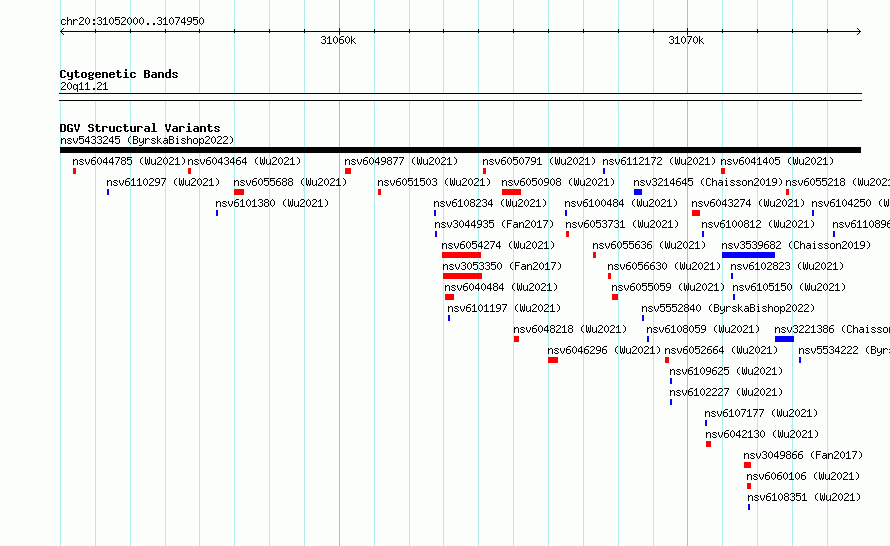The height and width of the screenshot is (546, 890).
Task: Open nsv3049866 (Fan2017) label
Action: 803,455
